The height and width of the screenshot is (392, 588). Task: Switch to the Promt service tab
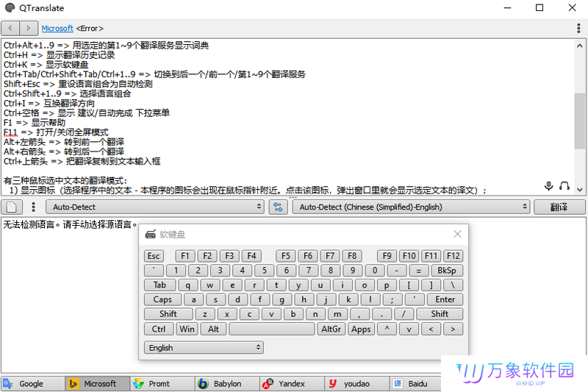162,384
